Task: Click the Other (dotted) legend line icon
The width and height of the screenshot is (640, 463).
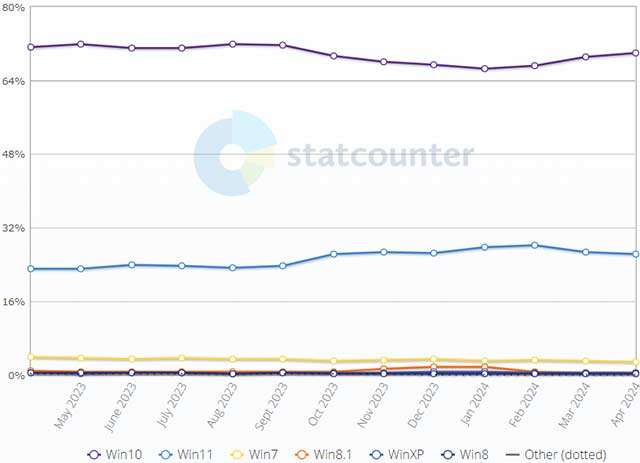Action: (x=514, y=454)
